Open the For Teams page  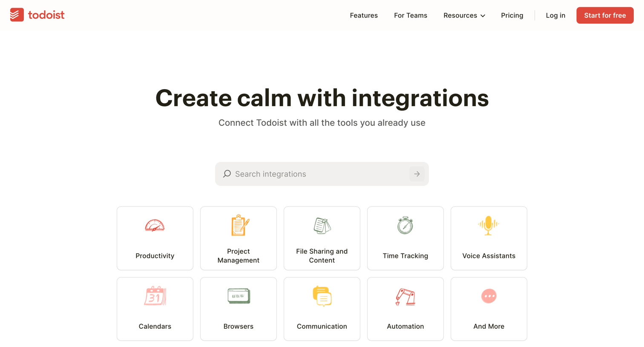(411, 15)
